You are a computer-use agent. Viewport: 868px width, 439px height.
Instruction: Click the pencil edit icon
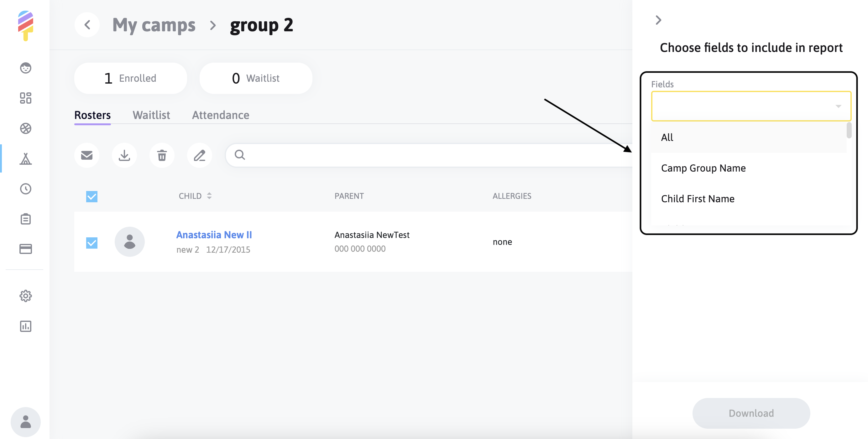click(200, 155)
